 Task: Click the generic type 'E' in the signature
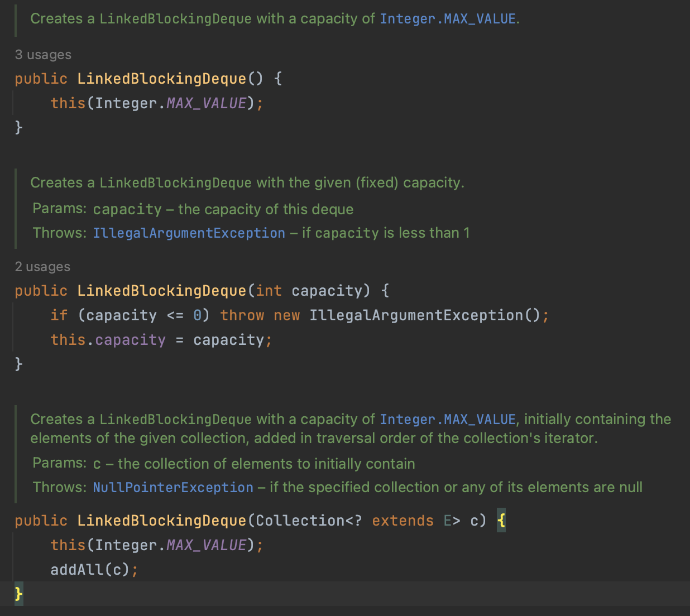(x=448, y=521)
